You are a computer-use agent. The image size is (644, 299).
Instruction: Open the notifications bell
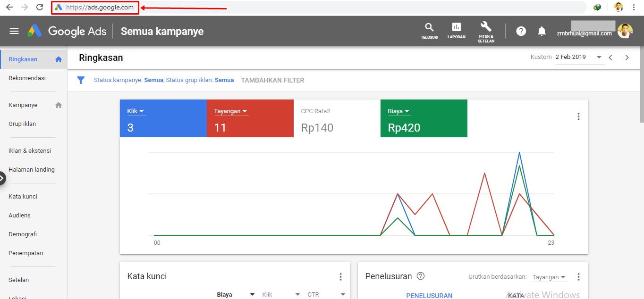[x=542, y=31]
